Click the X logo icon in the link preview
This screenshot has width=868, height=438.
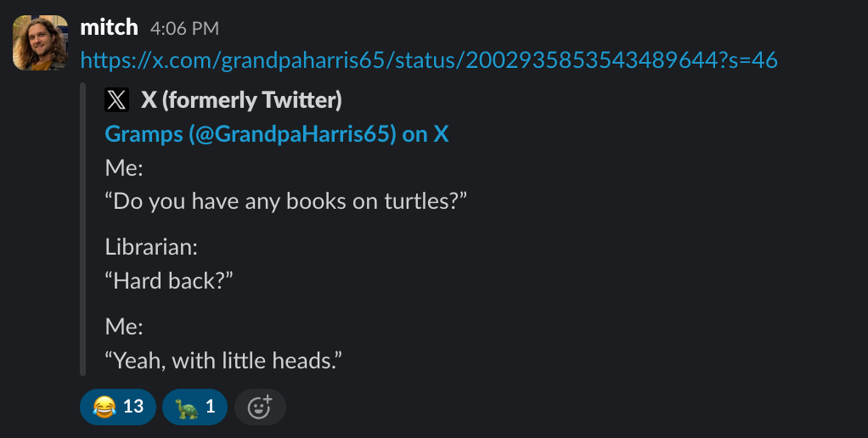116,101
